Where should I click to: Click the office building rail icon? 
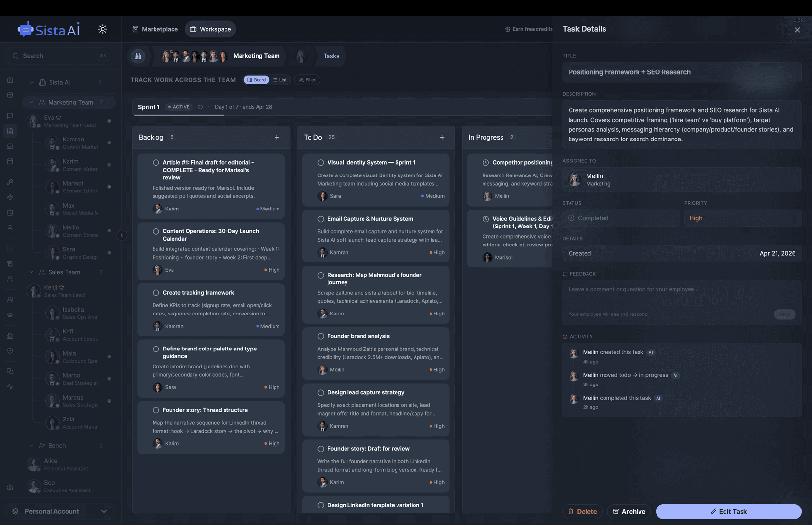pos(10,335)
